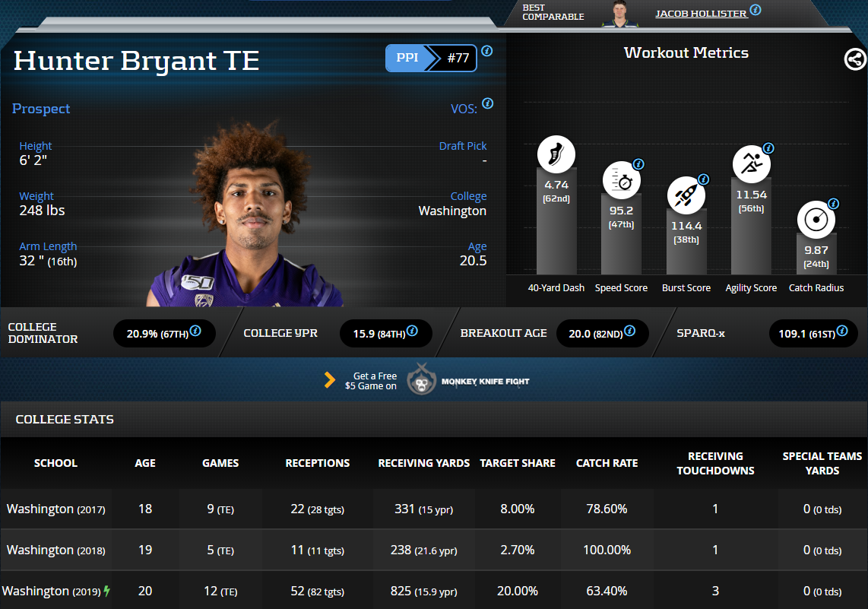868x609 pixels.
Task: Open College Dominator info icon
Action: tap(195, 331)
